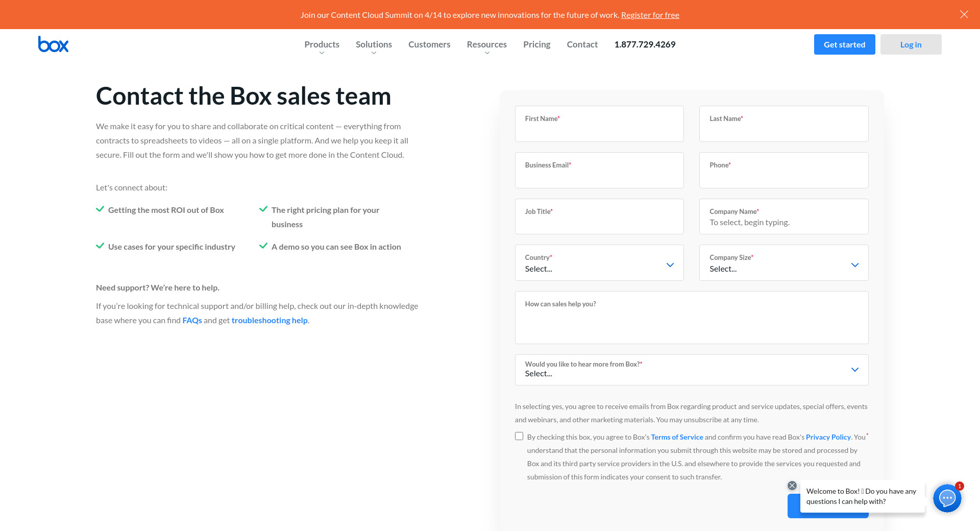Open the chat bubble icon
The height and width of the screenshot is (531, 980).
[x=947, y=498]
